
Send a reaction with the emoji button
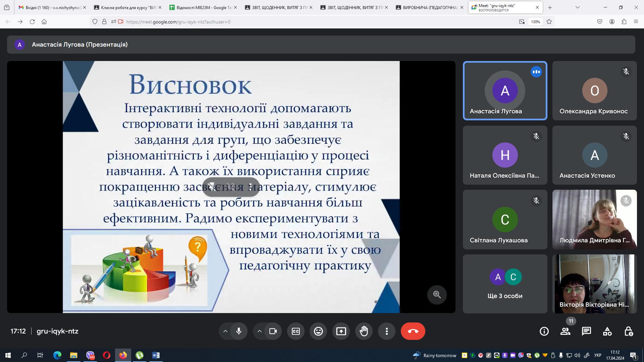(318, 331)
